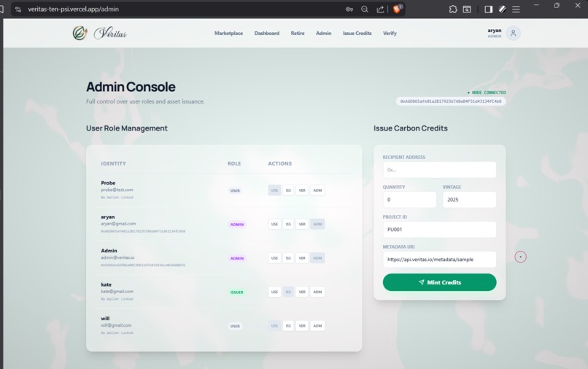Viewport: 588px width, 369px height.
Task: Open the Issue Credits nav tab
Action: point(357,34)
